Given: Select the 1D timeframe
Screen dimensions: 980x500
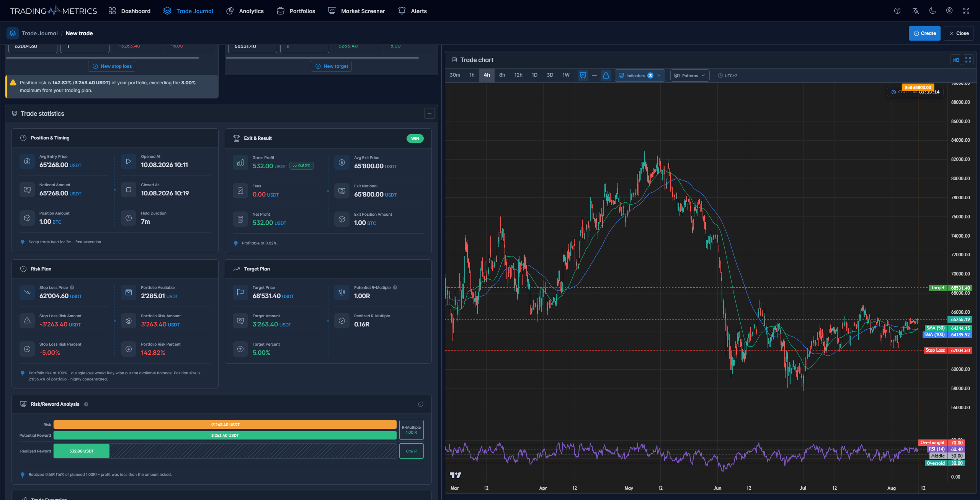Looking at the screenshot, I should pyautogui.click(x=534, y=75).
